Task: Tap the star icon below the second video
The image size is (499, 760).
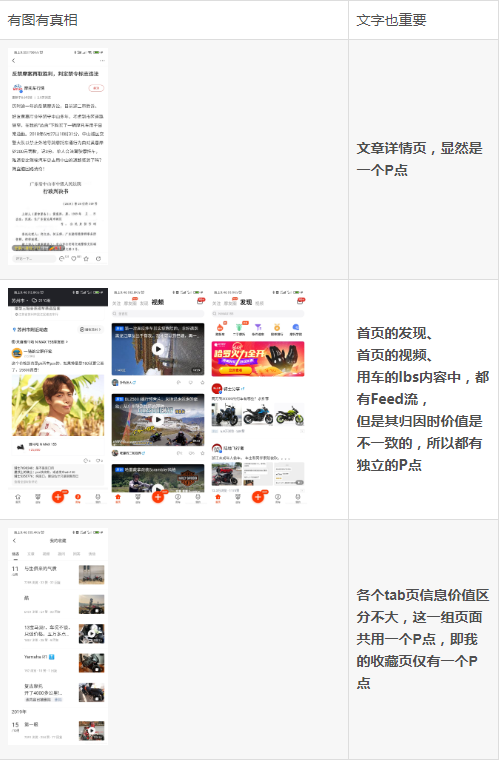Action: point(202,453)
